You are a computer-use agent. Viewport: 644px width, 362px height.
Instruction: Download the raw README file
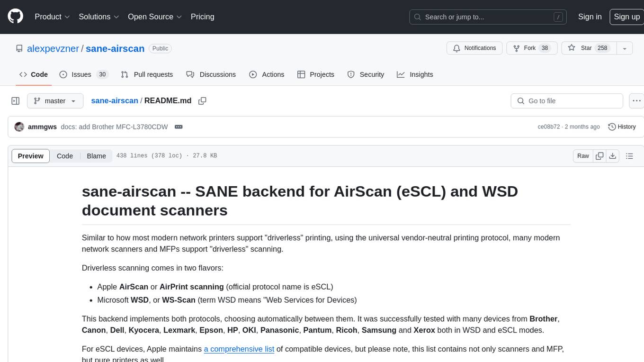click(612, 156)
